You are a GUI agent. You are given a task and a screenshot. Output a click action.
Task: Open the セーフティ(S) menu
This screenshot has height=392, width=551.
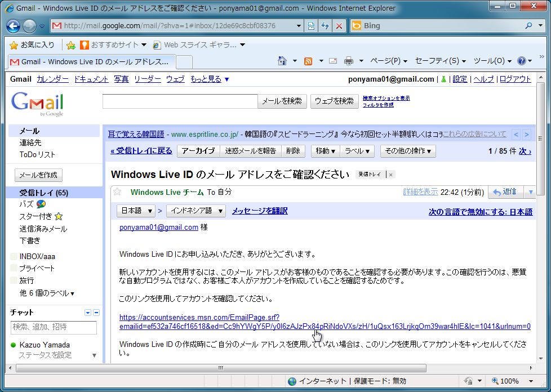click(441, 61)
